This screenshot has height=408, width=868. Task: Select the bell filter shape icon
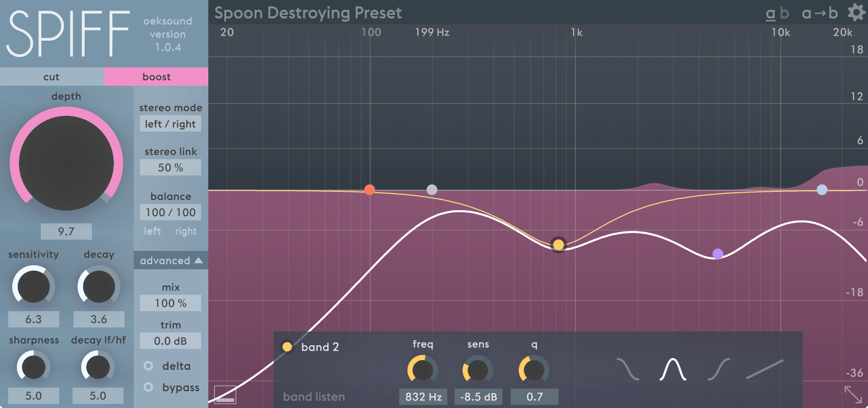pyautogui.click(x=672, y=369)
